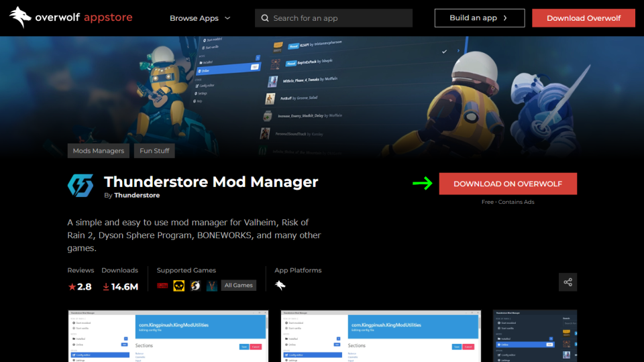Image resolution: width=644 pixels, height=362 pixels.
Task: Open the first config editor screenshot thumbnail
Action: coord(168,336)
